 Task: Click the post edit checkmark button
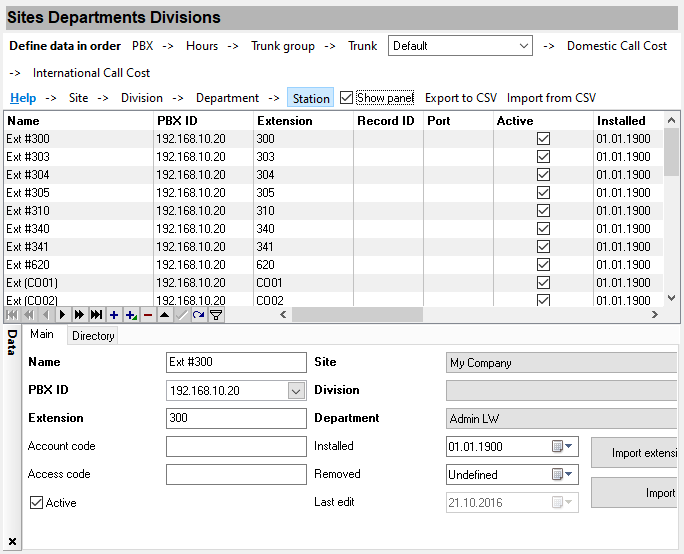(181, 315)
